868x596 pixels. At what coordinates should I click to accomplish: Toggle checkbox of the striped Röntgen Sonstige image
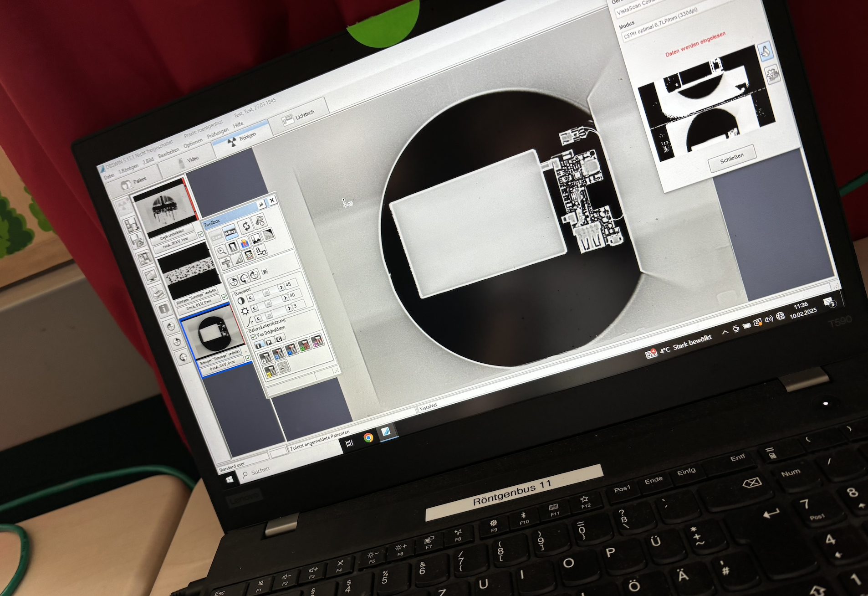224,297
